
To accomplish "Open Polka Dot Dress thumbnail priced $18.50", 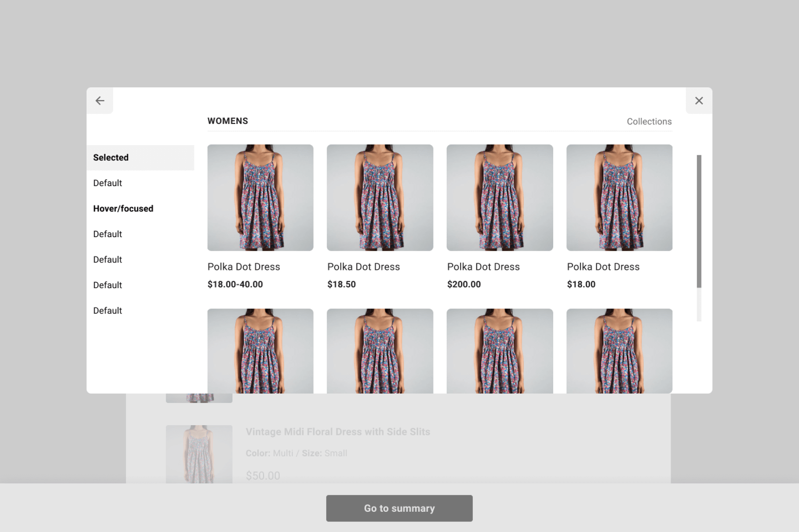I will (x=380, y=198).
